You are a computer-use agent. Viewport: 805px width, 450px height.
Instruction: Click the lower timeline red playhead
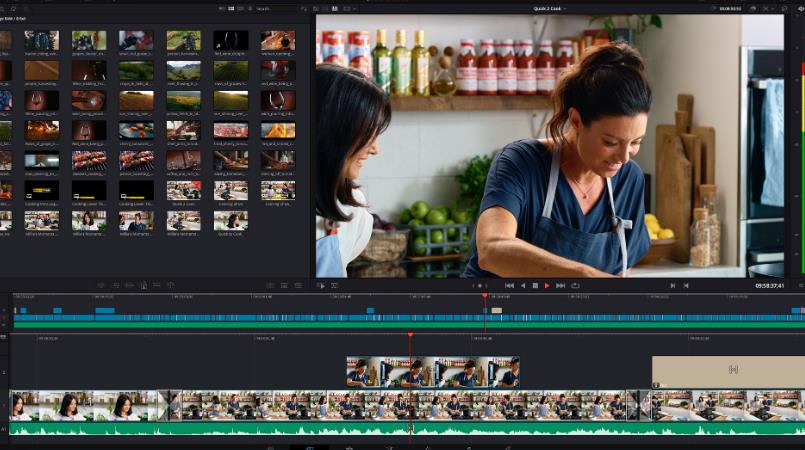[410, 335]
